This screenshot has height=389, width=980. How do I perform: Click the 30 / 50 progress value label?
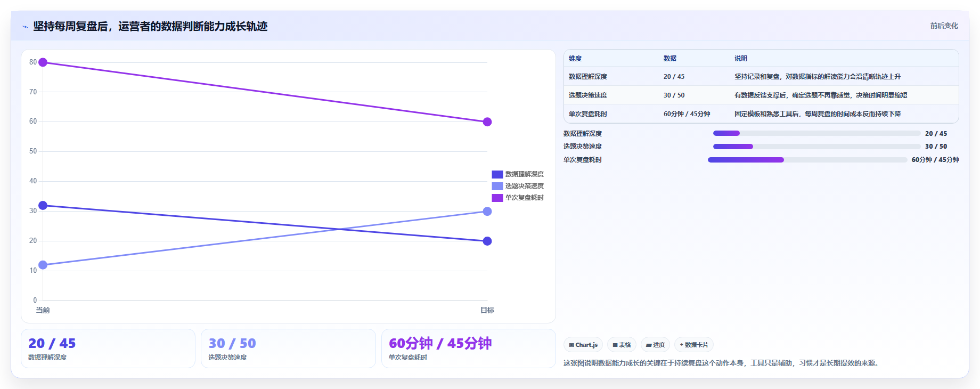[x=936, y=147]
